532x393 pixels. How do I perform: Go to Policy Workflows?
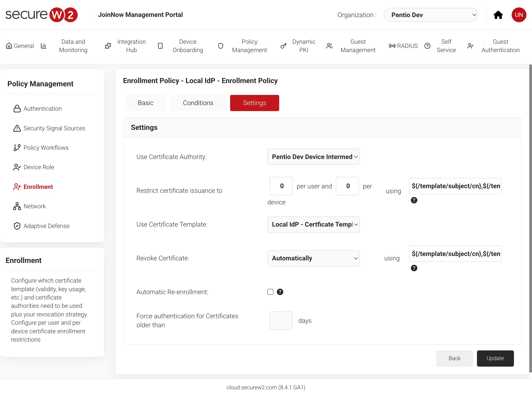tap(46, 148)
